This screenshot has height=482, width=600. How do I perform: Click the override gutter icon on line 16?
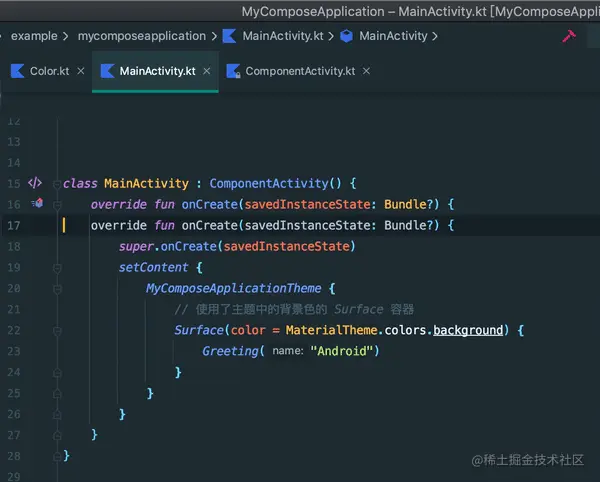37,203
